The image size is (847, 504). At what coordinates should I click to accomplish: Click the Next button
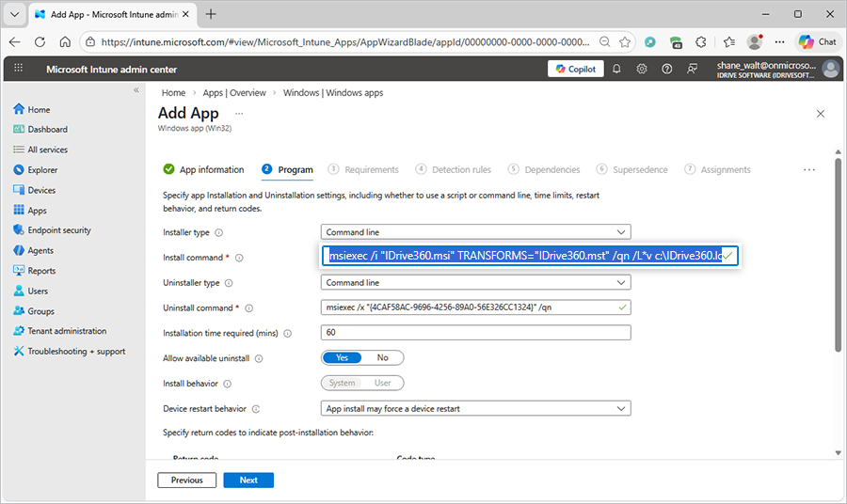[248, 480]
